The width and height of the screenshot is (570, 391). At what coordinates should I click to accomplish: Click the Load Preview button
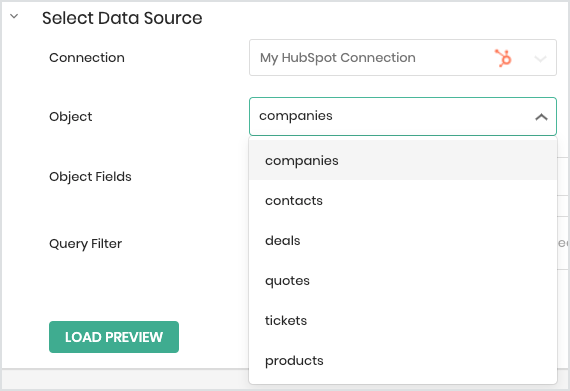pyautogui.click(x=114, y=337)
